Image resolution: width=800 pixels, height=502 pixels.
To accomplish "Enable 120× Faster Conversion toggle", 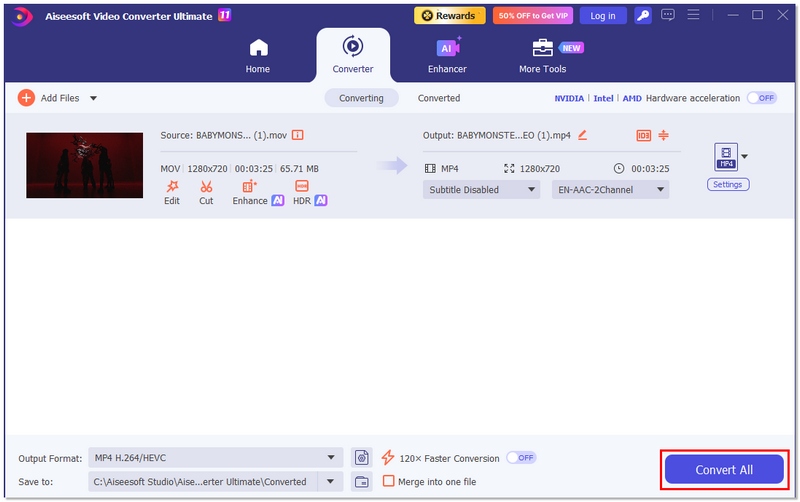I will point(521,458).
